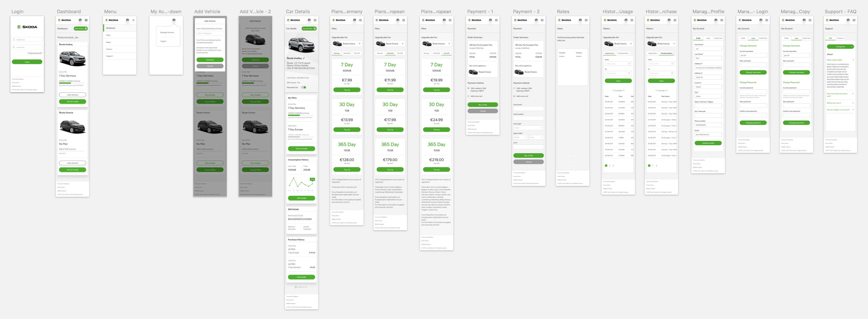
Task: Click the plus icon in the Top Up Plans header button
Action: click(x=315, y=29)
